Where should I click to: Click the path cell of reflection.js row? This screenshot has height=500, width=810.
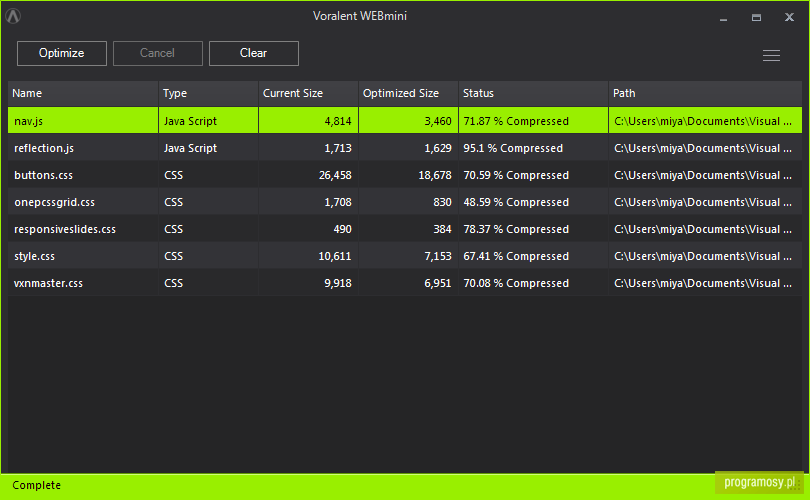(705, 148)
